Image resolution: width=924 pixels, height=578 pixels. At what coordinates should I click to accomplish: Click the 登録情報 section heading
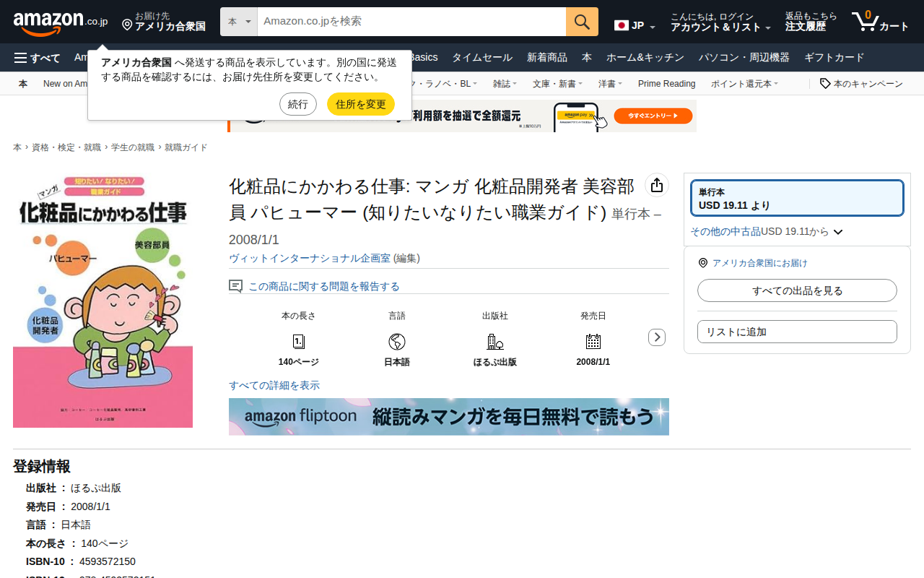42,466
